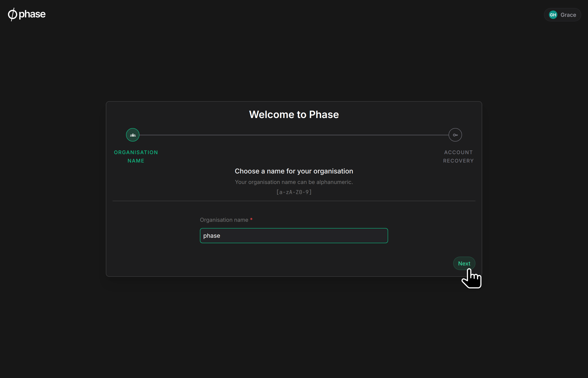Select the organisation step people icon
This screenshot has width=588, height=378.
point(133,135)
